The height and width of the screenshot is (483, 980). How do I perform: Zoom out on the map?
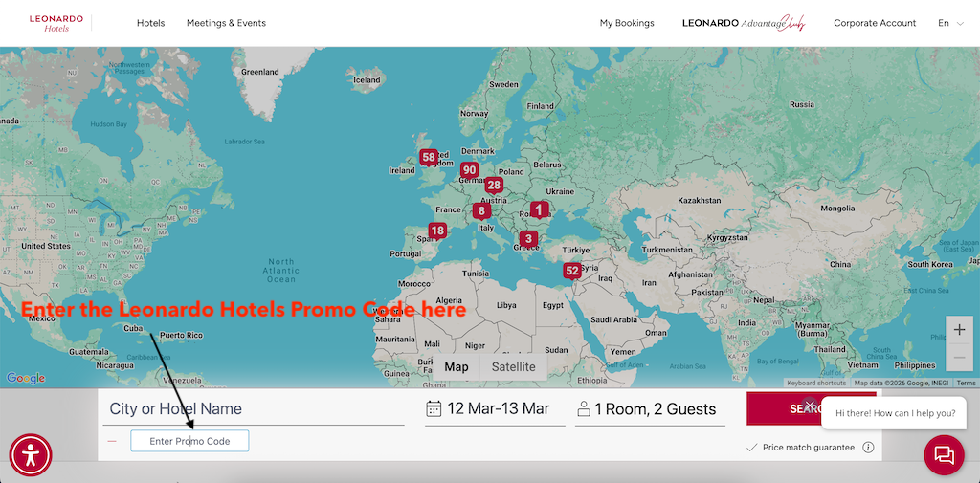[959, 358]
